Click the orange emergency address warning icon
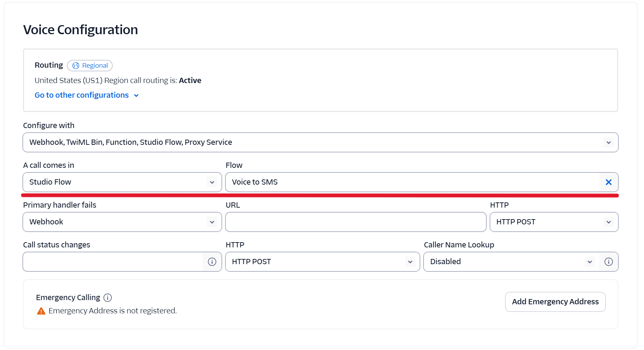 tap(41, 311)
